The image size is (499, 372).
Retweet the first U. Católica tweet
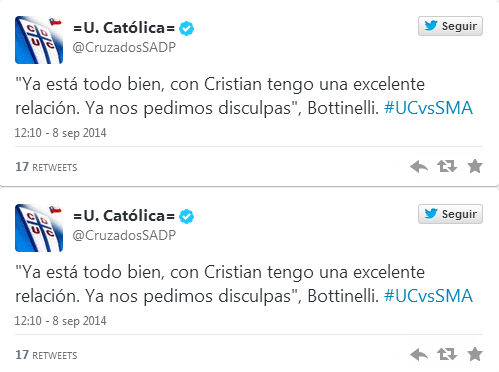click(447, 166)
